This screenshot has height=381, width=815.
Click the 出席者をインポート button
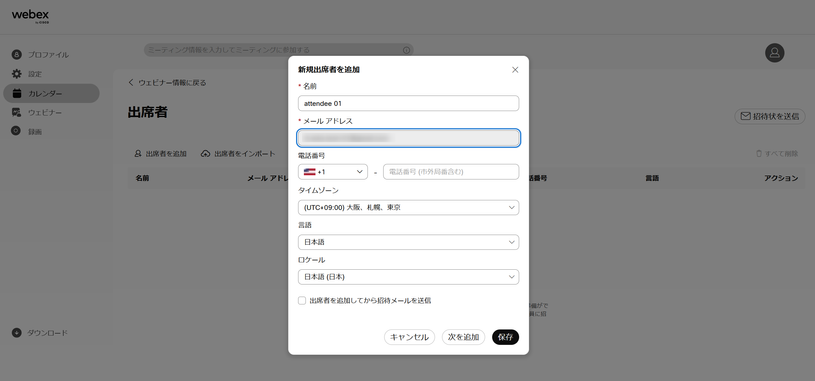238,154
